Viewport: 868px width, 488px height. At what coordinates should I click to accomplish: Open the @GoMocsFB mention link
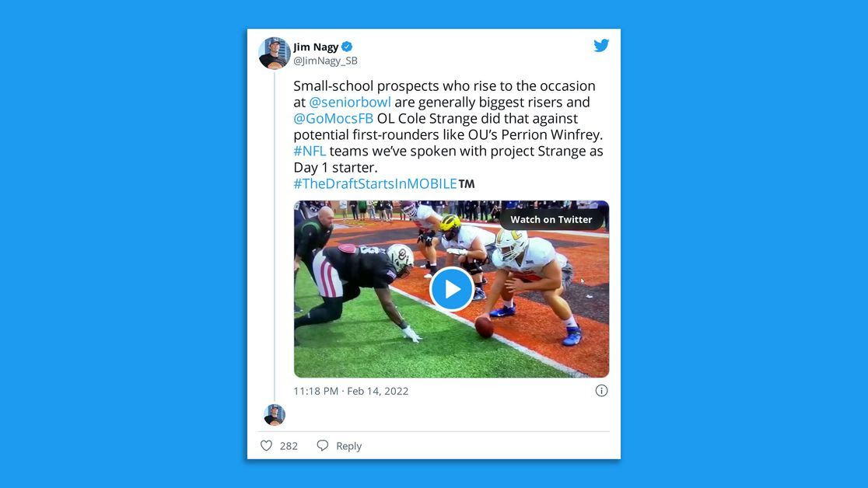tap(333, 118)
